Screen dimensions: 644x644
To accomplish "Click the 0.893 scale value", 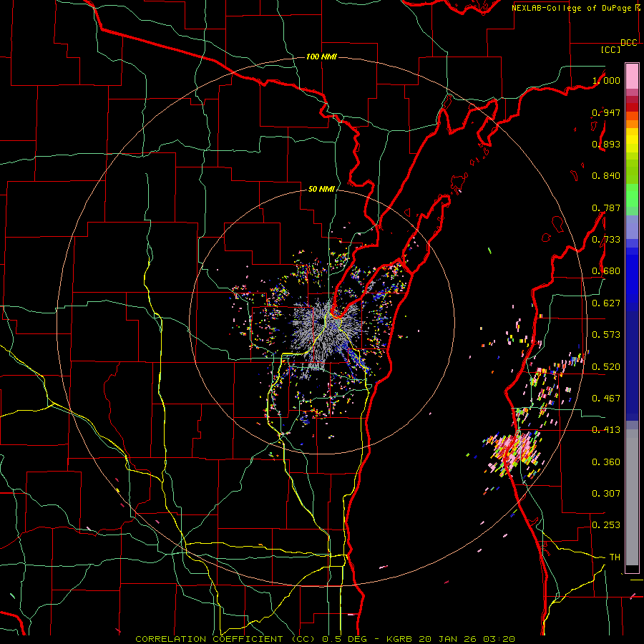I will pos(606,144).
